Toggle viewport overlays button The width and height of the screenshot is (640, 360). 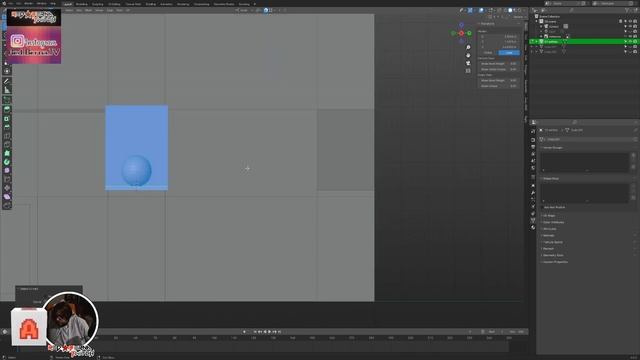coord(482,10)
